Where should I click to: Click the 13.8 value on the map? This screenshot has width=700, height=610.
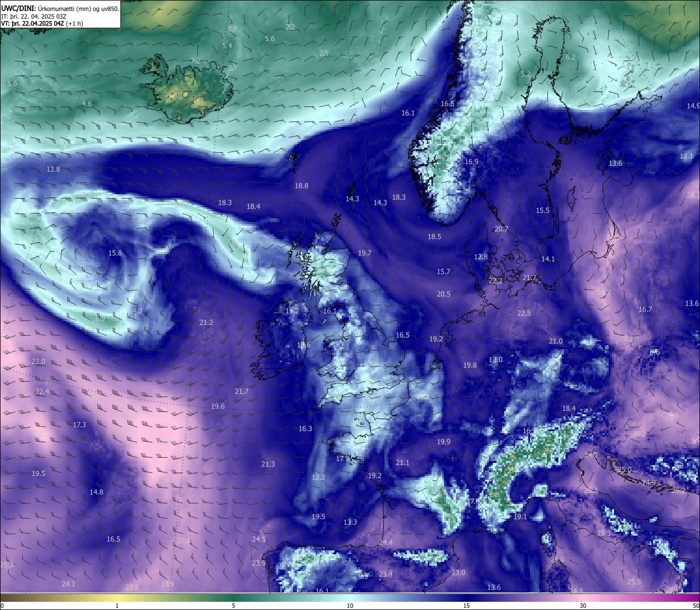click(x=53, y=170)
